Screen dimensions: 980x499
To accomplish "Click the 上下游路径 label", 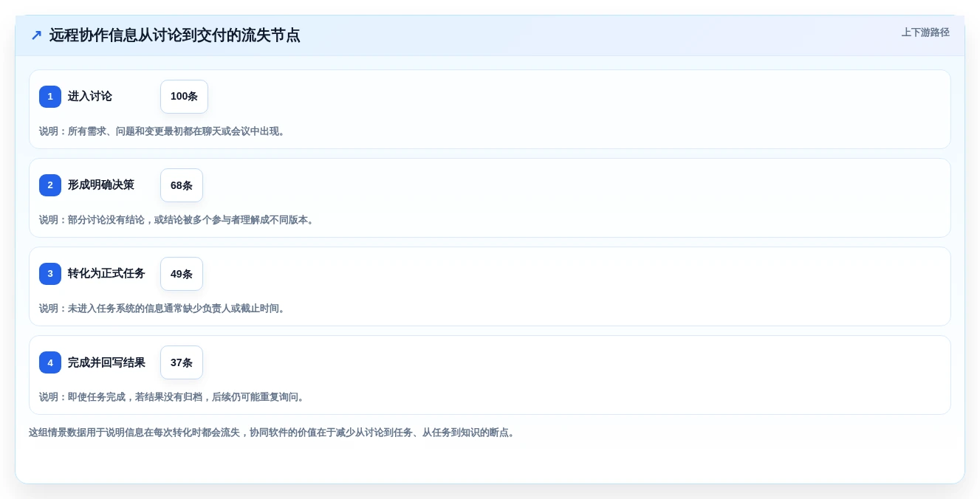I will pyautogui.click(x=925, y=32).
